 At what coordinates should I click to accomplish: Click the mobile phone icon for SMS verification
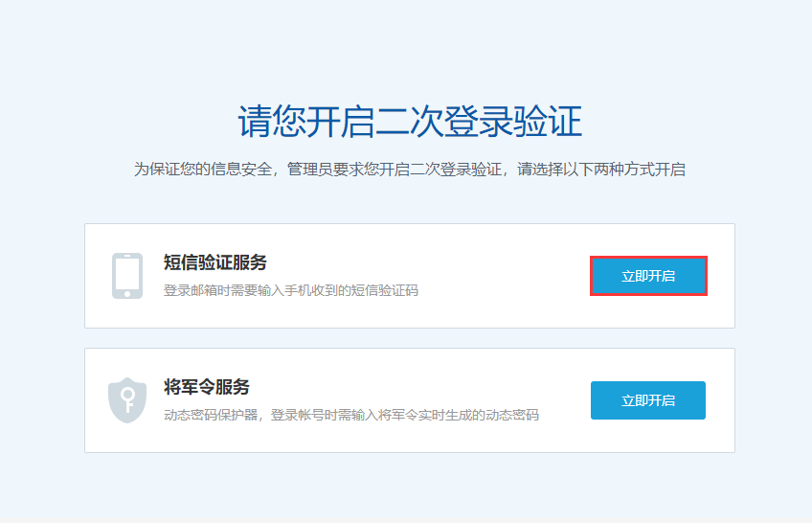pos(127,276)
